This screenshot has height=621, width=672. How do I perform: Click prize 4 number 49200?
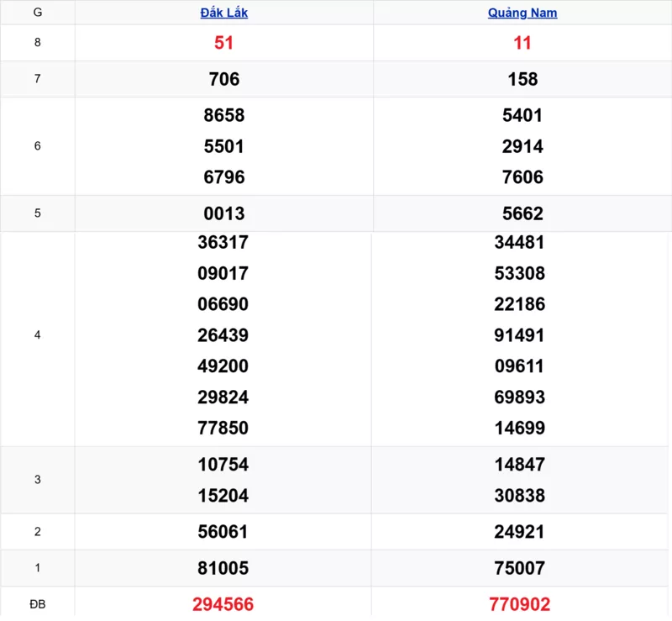(x=223, y=366)
